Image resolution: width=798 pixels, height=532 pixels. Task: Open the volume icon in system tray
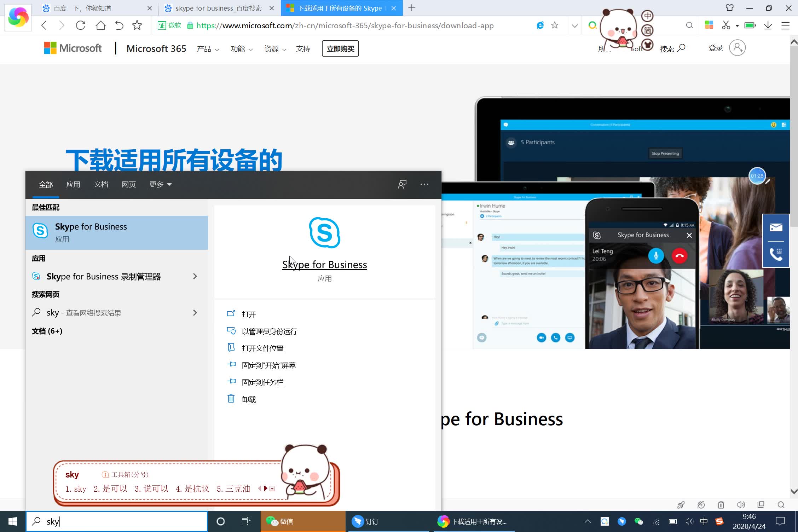coord(689,521)
